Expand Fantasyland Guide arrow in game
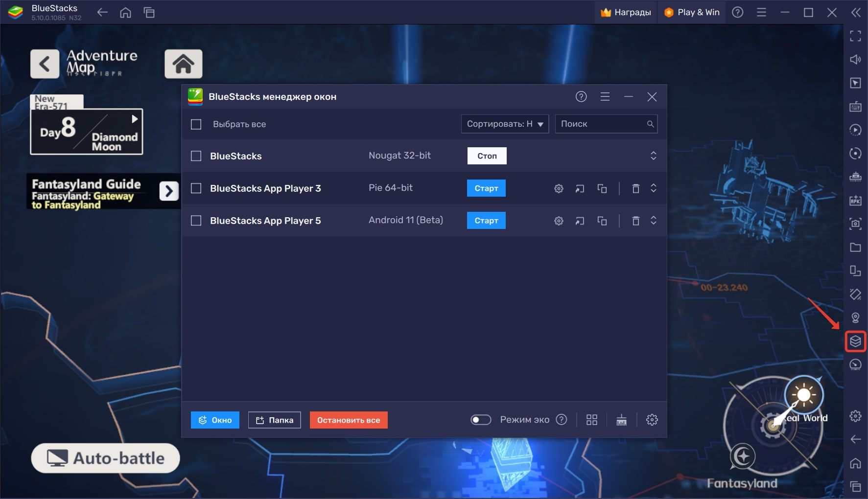Screen dimensions: 868x499 169,191
